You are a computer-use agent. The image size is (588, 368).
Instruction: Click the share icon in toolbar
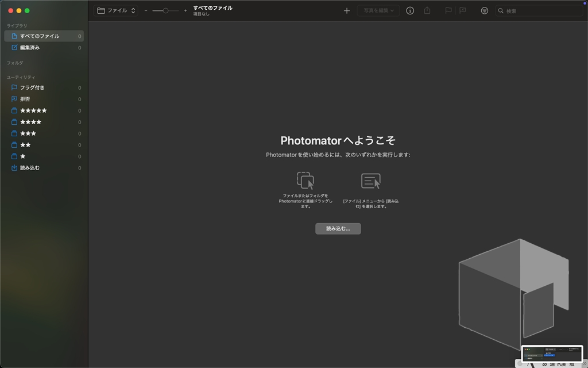coord(427,10)
